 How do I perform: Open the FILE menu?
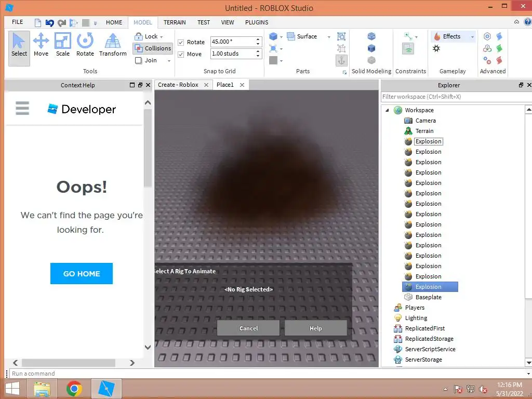tap(17, 22)
